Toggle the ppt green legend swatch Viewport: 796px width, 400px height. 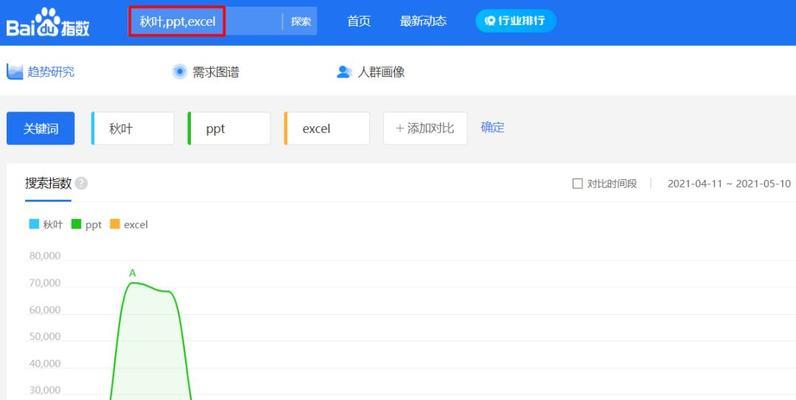click(x=77, y=224)
